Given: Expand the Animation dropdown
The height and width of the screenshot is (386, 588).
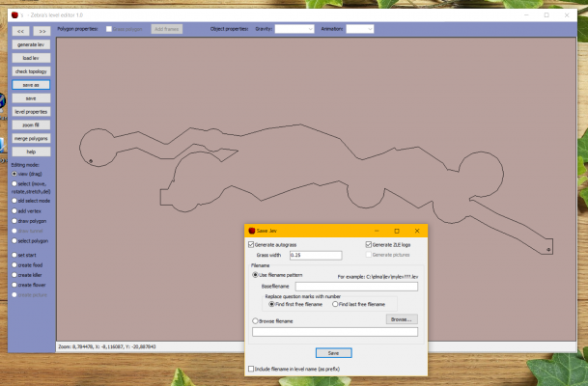Looking at the screenshot, I should 359,29.
